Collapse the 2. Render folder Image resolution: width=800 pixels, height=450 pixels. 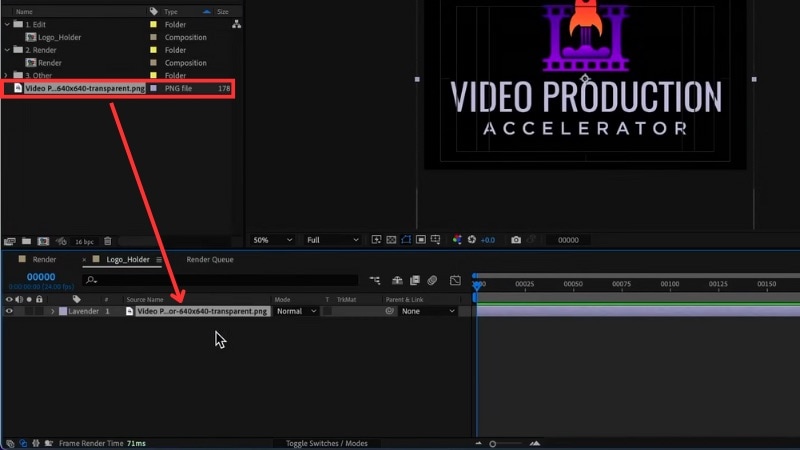tap(7, 49)
